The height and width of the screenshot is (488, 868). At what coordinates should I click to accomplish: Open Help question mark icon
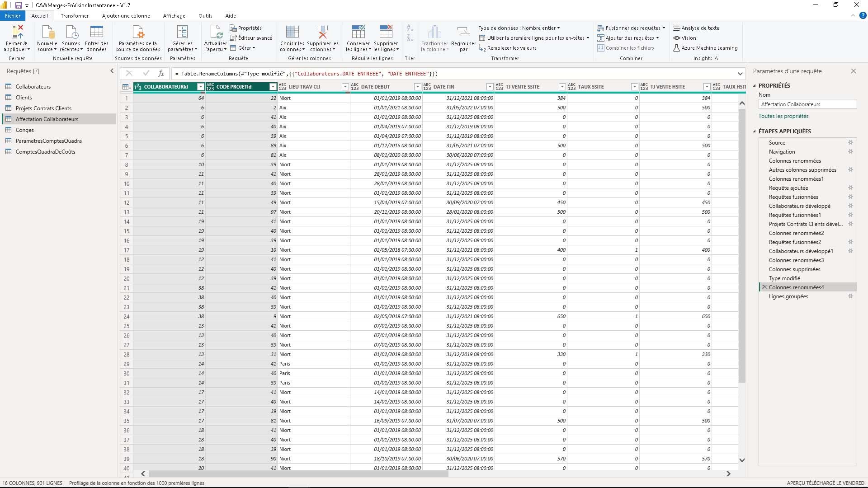click(x=863, y=15)
